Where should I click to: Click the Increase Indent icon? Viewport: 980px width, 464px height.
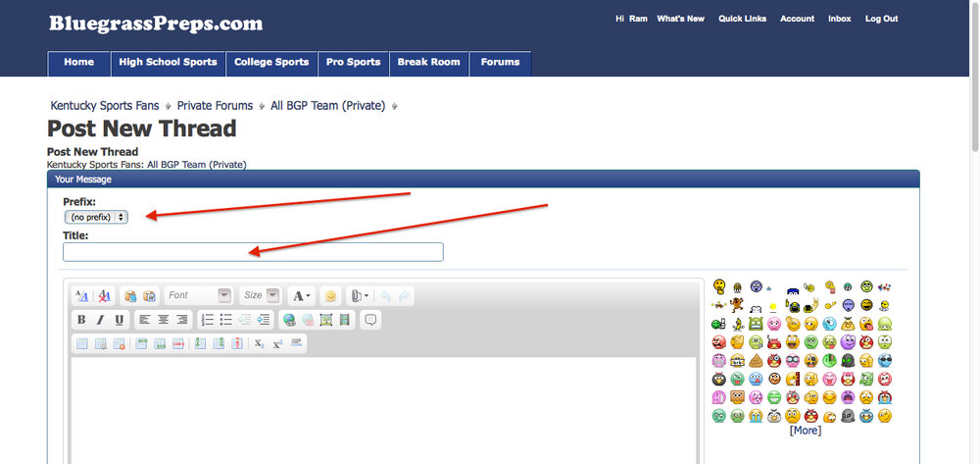[x=264, y=320]
